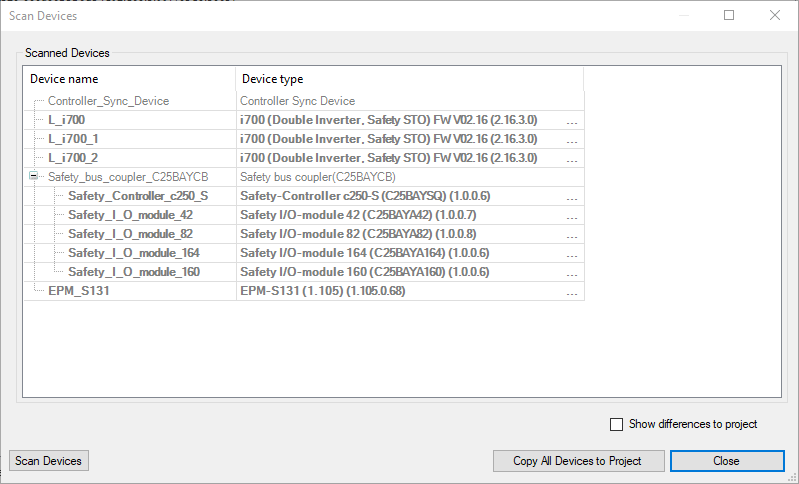This screenshot has height=484, width=799.
Task: Maximize the Scan Devices window
Action: click(729, 15)
